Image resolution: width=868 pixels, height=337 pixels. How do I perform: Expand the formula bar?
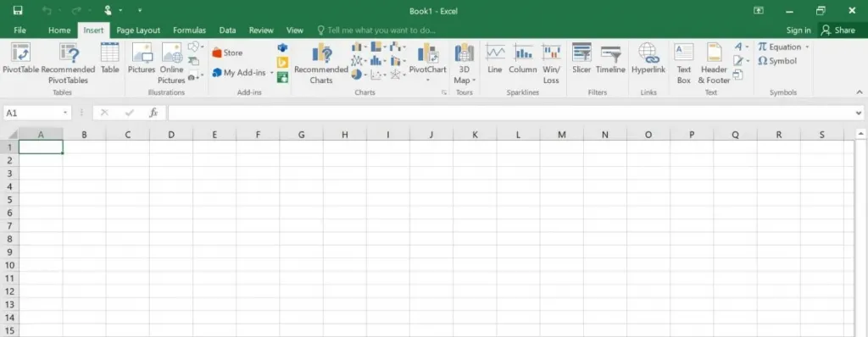click(858, 113)
